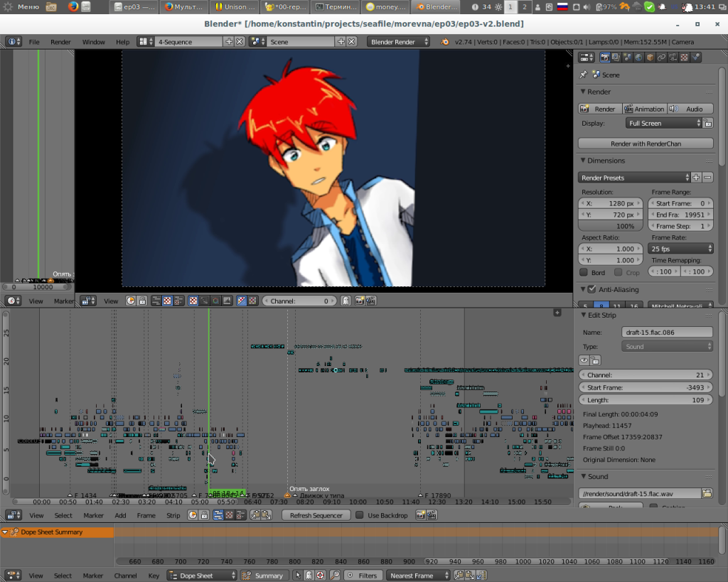Click the lifebuoy icon in the Dope Sheet header
The image size is (728, 582).
coord(321,576)
